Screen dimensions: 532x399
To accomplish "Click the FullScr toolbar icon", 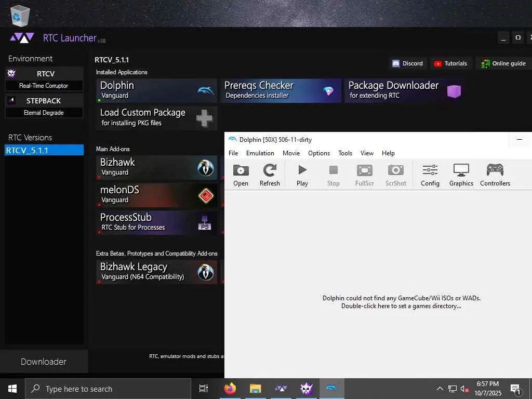I will 364,175.
